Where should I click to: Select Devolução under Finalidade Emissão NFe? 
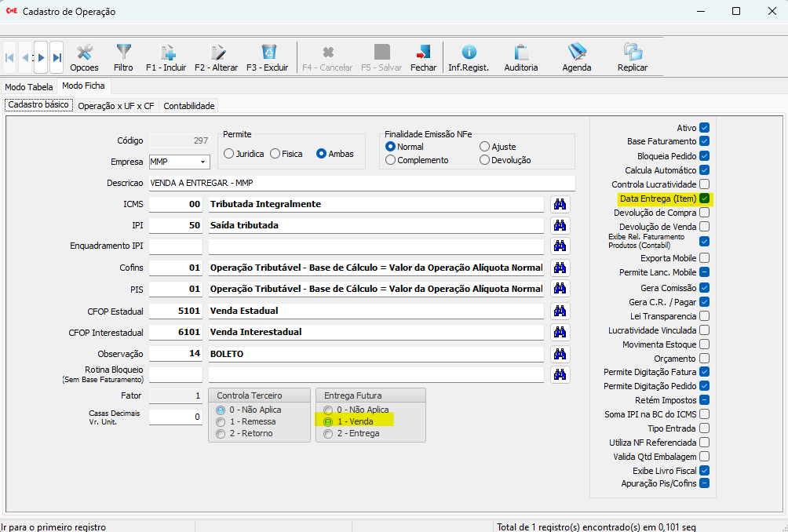pos(485,160)
